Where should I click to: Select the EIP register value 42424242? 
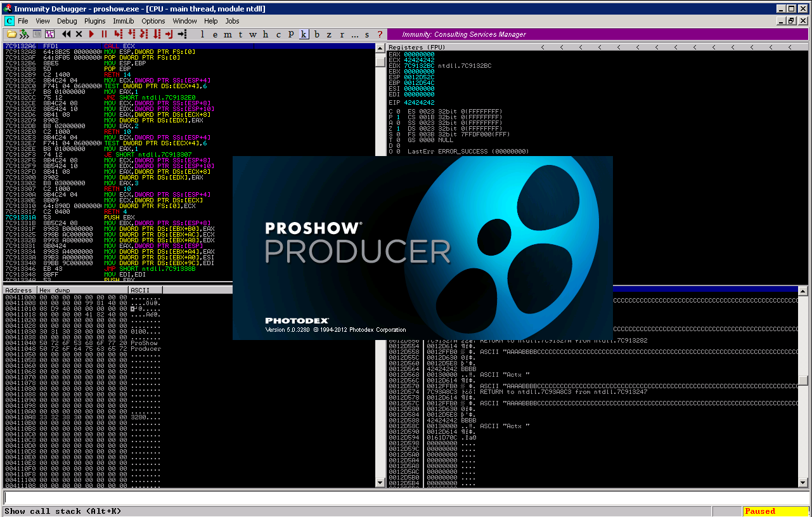(419, 103)
